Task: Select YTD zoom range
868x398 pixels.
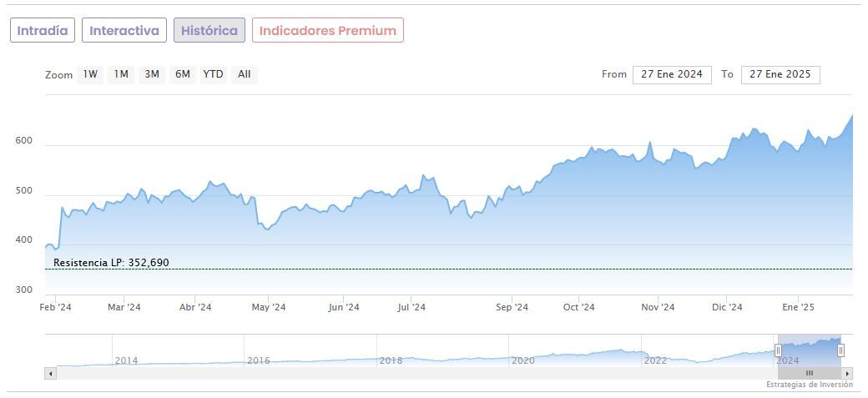Action: point(213,74)
